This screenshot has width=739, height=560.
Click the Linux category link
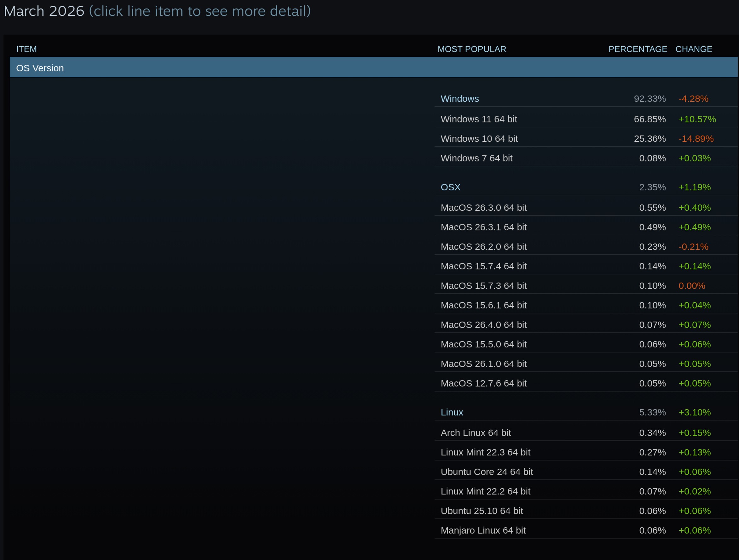452,412
